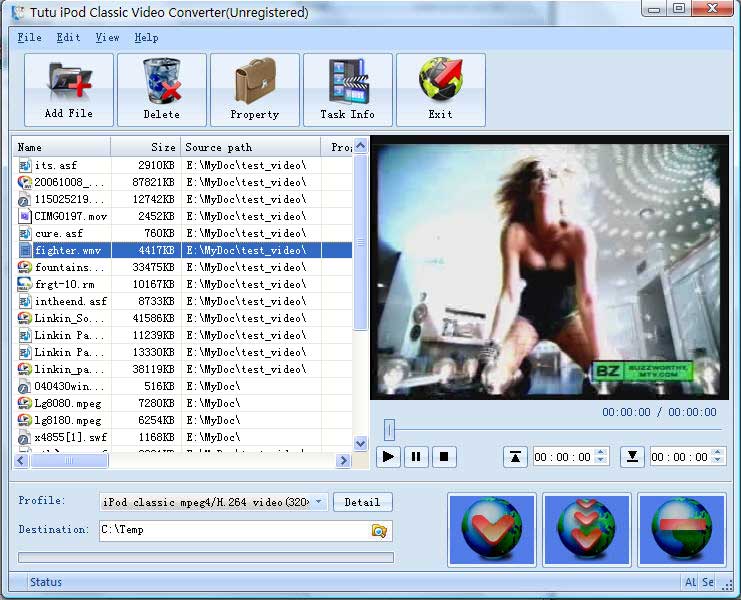Screen dimensions: 741x600
Task: Stop the preview video
Action: tap(444, 457)
